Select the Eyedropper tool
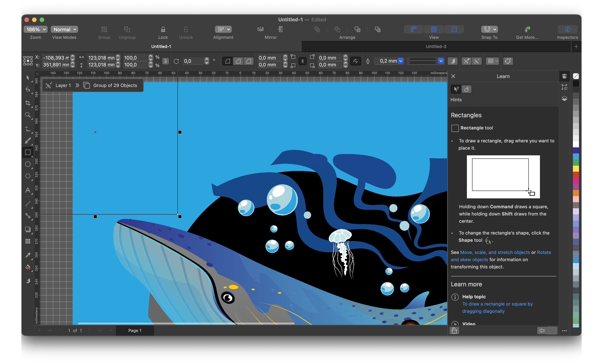Viewport: 603px width, 364px height. [x=28, y=255]
